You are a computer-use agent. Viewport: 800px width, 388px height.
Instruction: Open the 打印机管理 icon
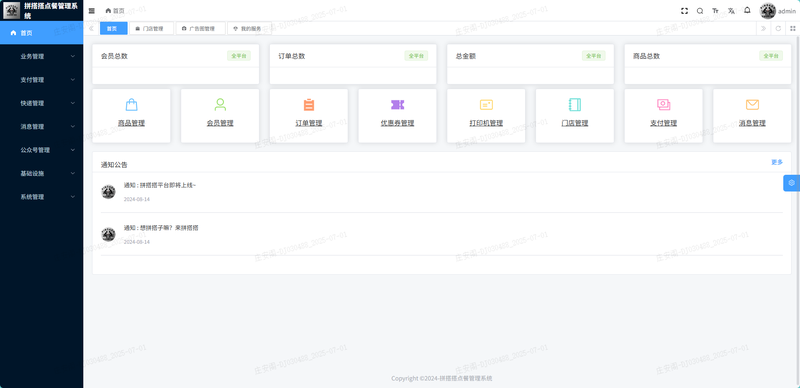click(486, 105)
